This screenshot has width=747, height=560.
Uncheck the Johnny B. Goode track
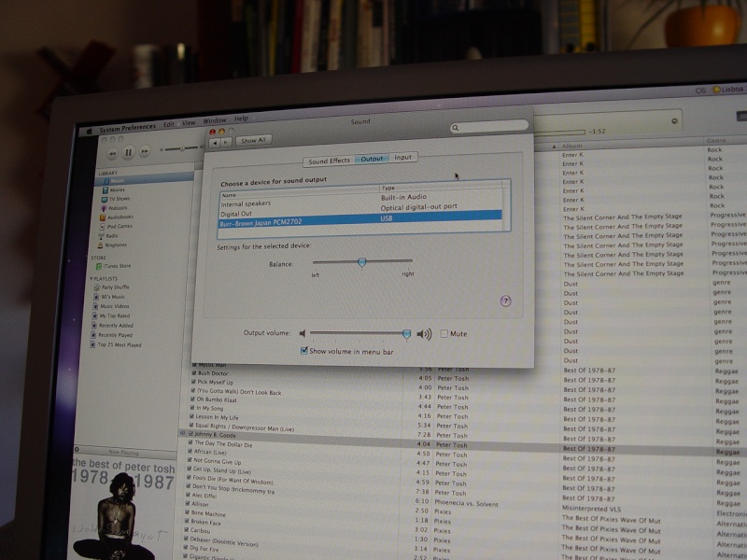(x=190, y=434)
